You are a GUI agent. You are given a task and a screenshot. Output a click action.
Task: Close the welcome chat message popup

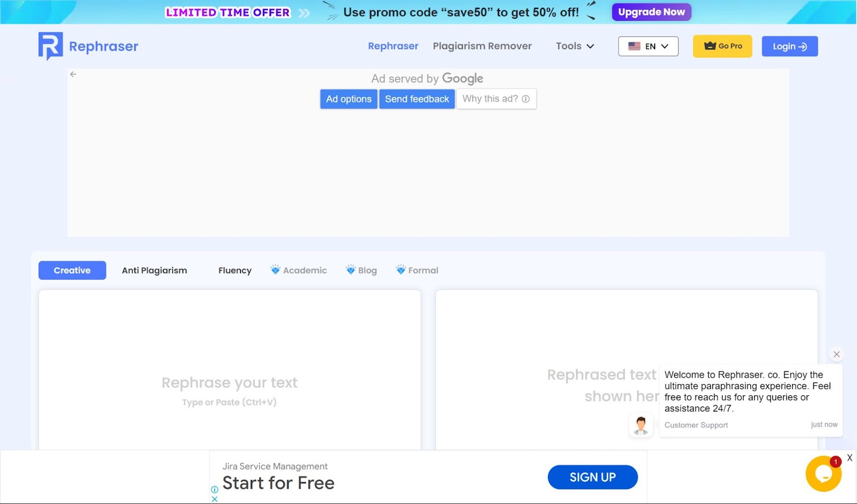point(837,355)
